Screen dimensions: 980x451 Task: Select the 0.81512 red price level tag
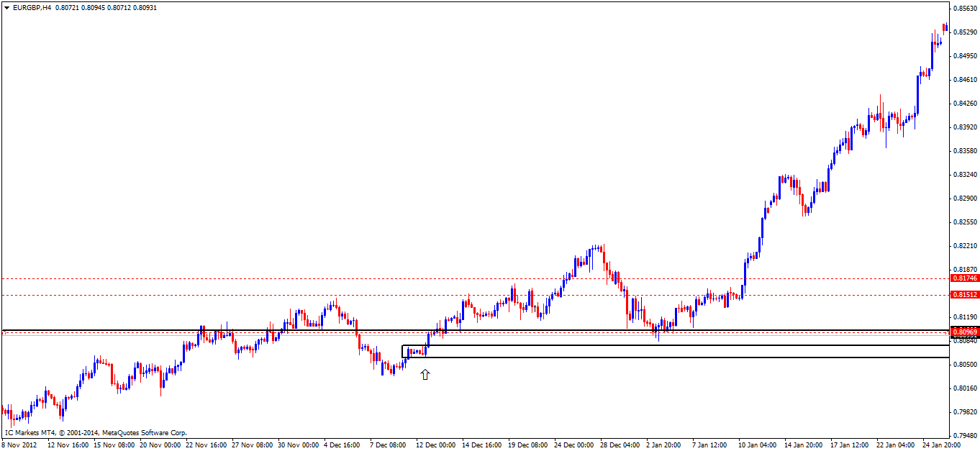(x=965, y=295)
